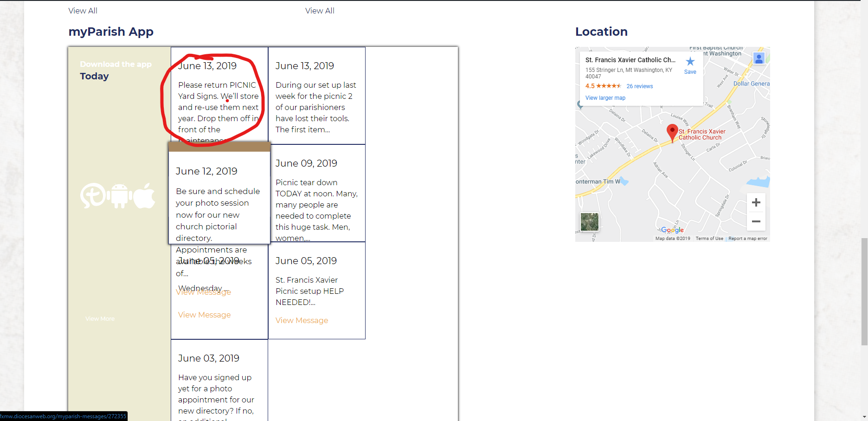Click the Apple logo icon
868x421 pixels.
[x=145, y=196]
